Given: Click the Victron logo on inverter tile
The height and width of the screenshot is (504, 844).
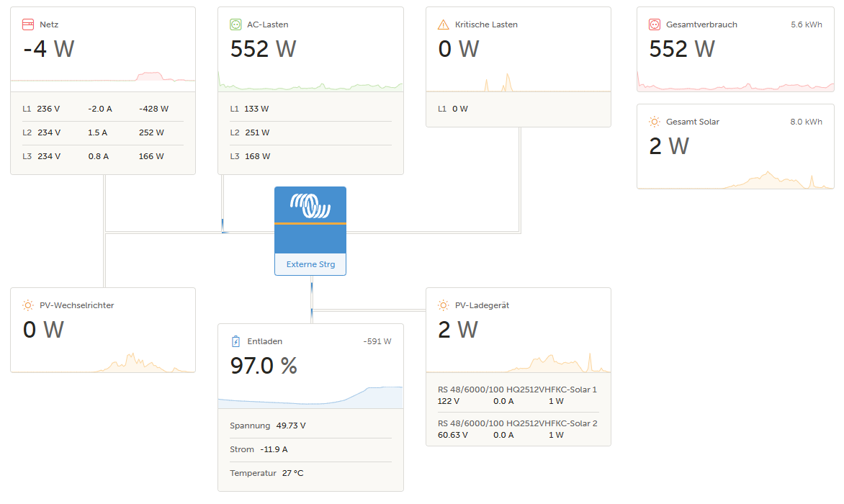Looking at the screenshot, I should coord(310,205).
